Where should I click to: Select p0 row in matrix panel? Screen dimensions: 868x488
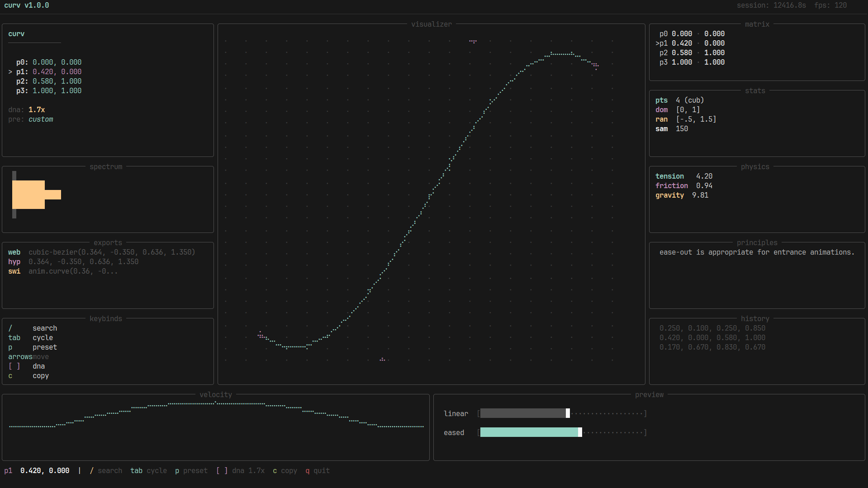point(692,34)
